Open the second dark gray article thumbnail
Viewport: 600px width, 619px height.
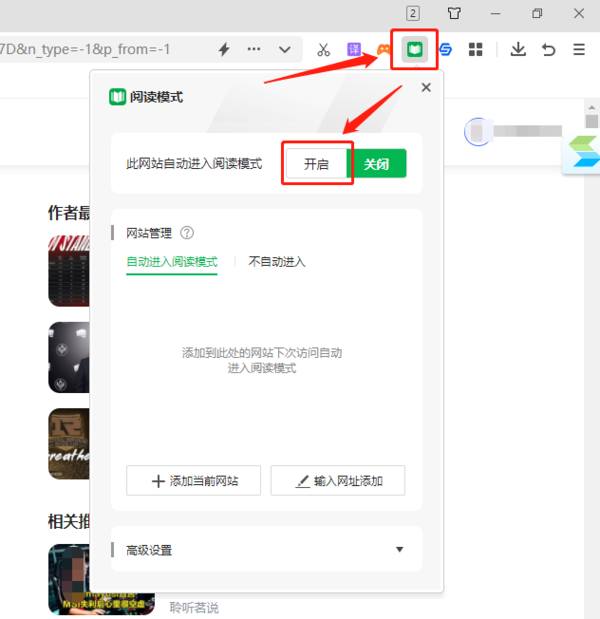69,357
